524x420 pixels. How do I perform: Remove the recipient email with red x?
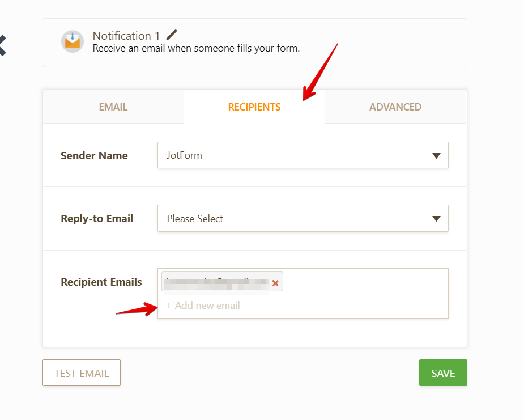(275, 283)
